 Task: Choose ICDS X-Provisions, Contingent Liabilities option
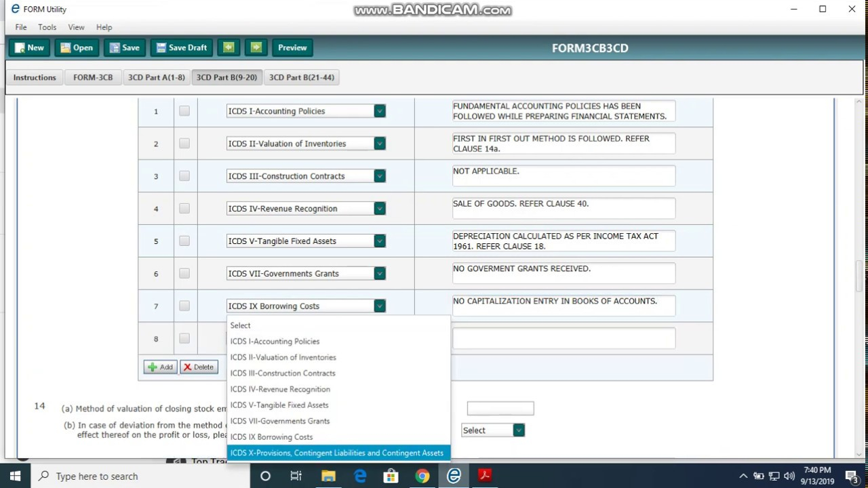click(x=338, y=453)
